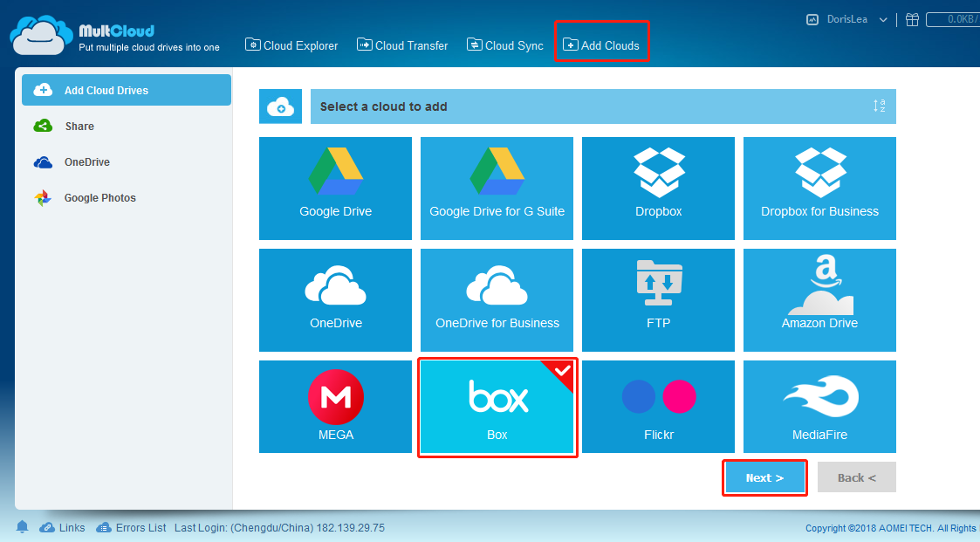This screenshot has height=542, width=980.
Task: Pick OneDrive for Business tile
Action: tap(497, 300)
